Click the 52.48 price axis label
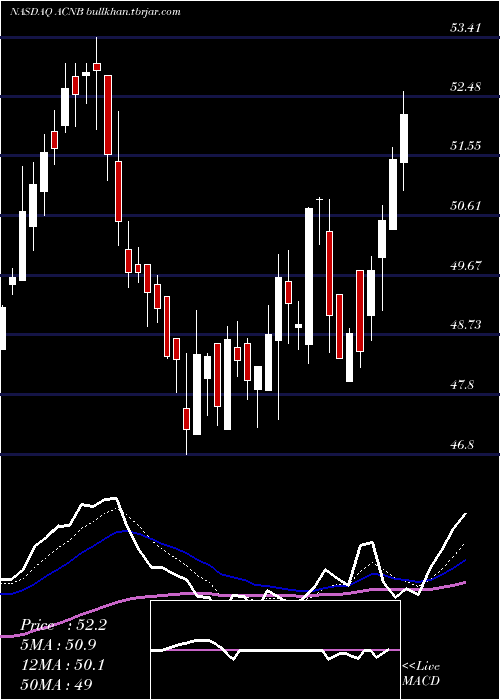 click(x=466, y=87)
